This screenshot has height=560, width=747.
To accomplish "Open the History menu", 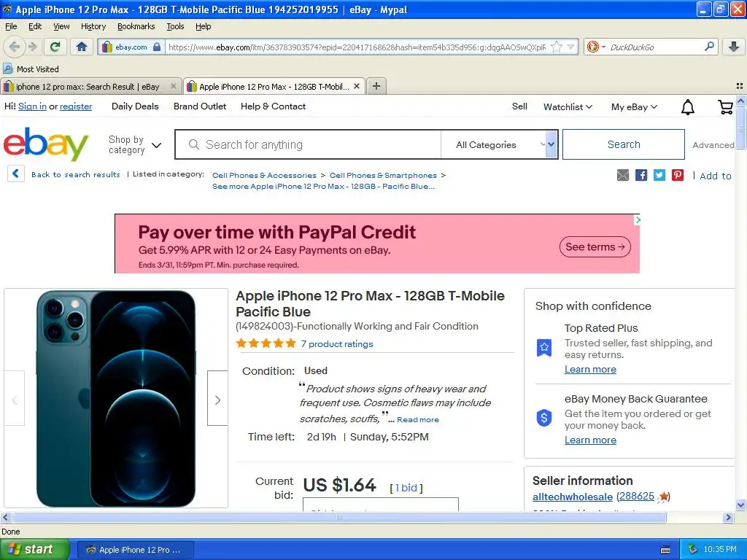I will 93,26.
